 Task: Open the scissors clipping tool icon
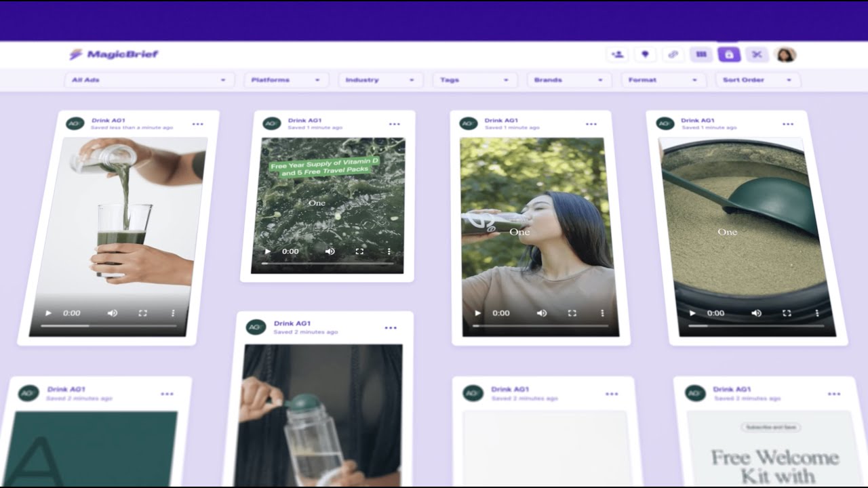click(757, 54)
